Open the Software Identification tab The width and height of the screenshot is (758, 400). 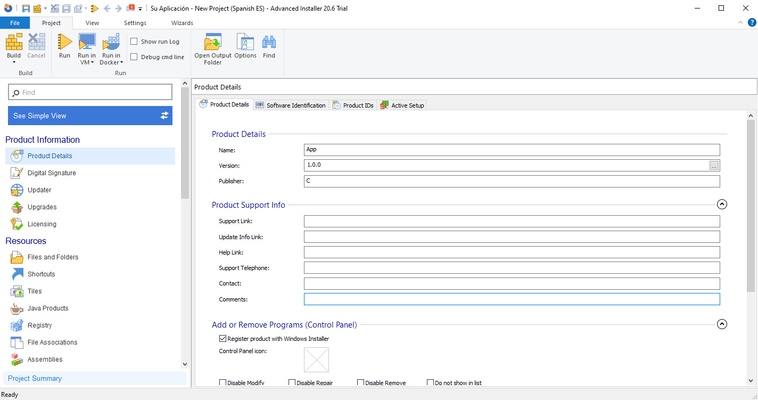(x=291, y=105)
